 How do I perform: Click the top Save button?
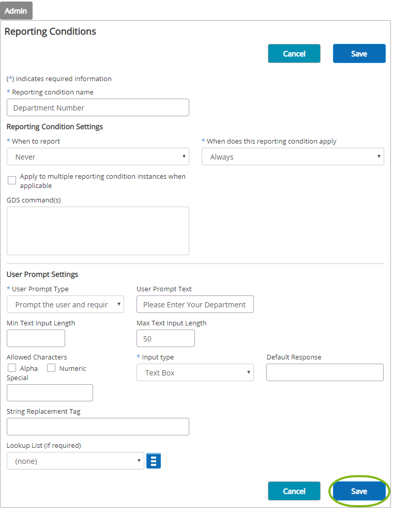[359, 54]
